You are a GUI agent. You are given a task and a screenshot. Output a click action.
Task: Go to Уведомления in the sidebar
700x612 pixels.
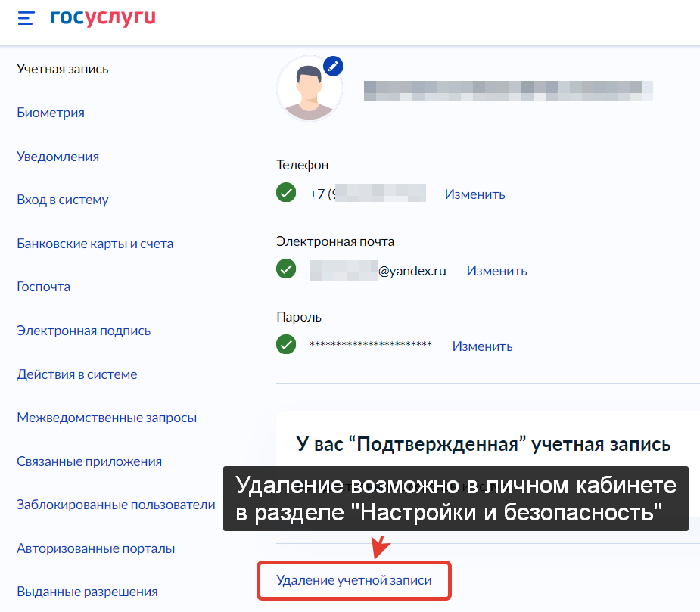click(x=58, y=157)
